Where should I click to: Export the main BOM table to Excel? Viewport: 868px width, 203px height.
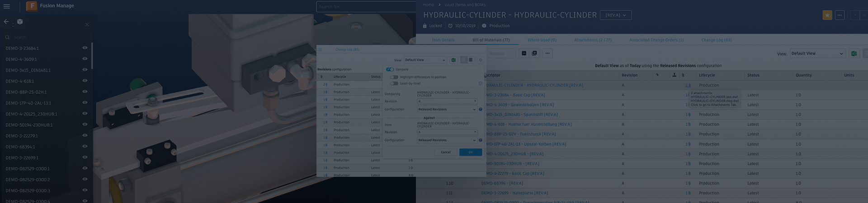coord(854,54)
